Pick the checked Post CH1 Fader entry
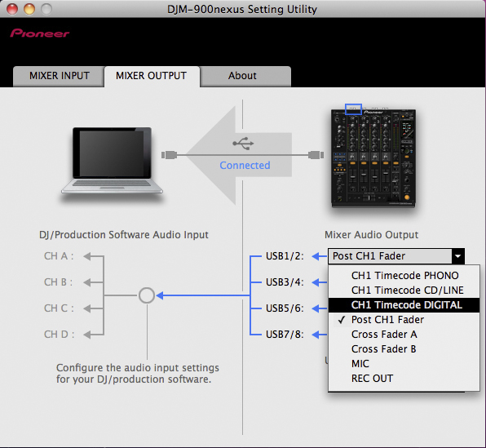The height and width of the screenshot is (448, 486). click(x=404, y=320)
